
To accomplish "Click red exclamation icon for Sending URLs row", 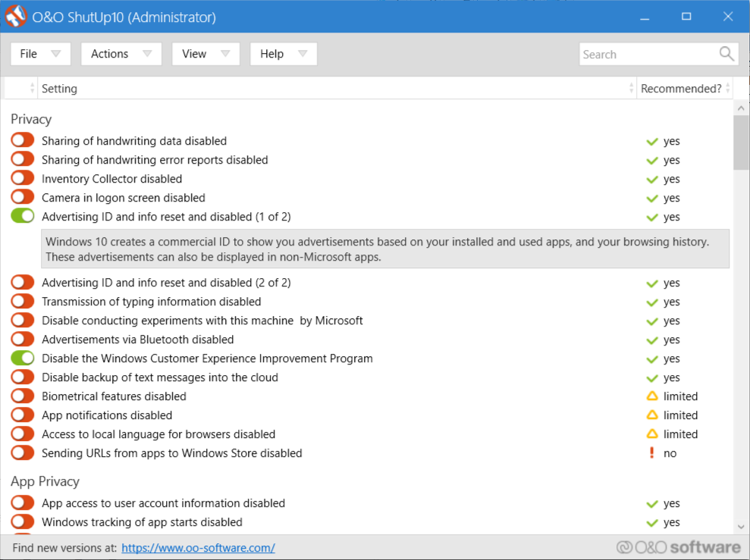I will pos(651,453).
